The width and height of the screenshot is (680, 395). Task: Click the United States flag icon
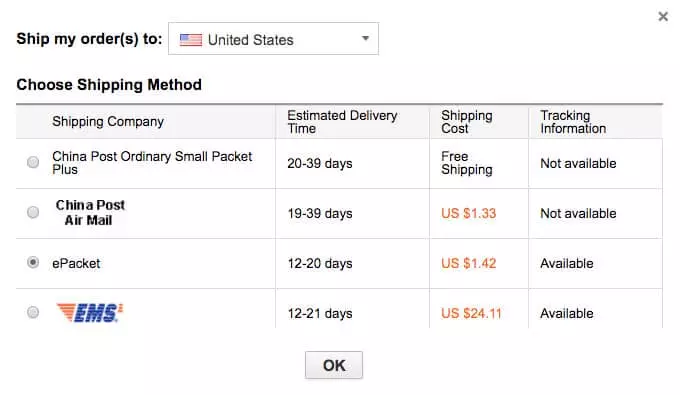pos(191,40)
